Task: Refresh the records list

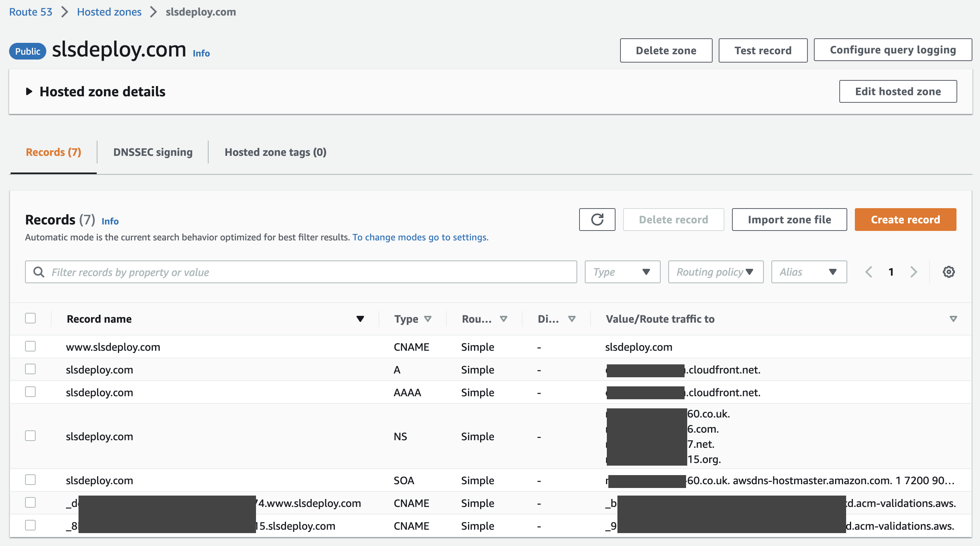Action: pos(597,220)
